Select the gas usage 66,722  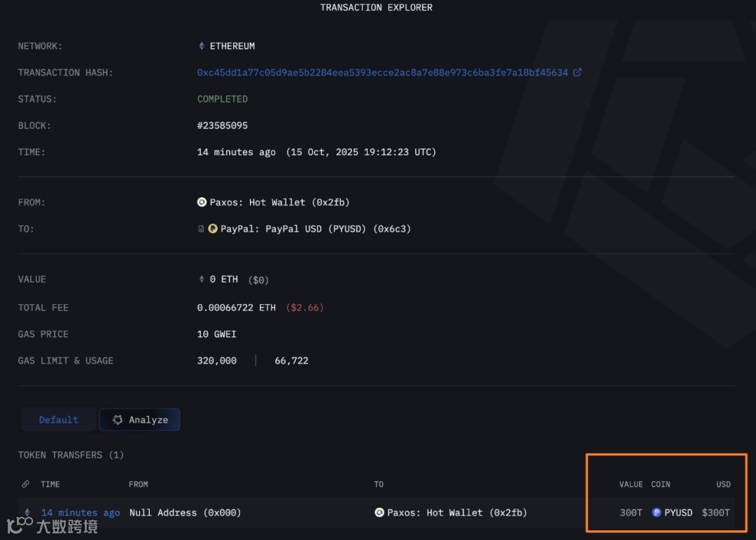pos(291,360)
